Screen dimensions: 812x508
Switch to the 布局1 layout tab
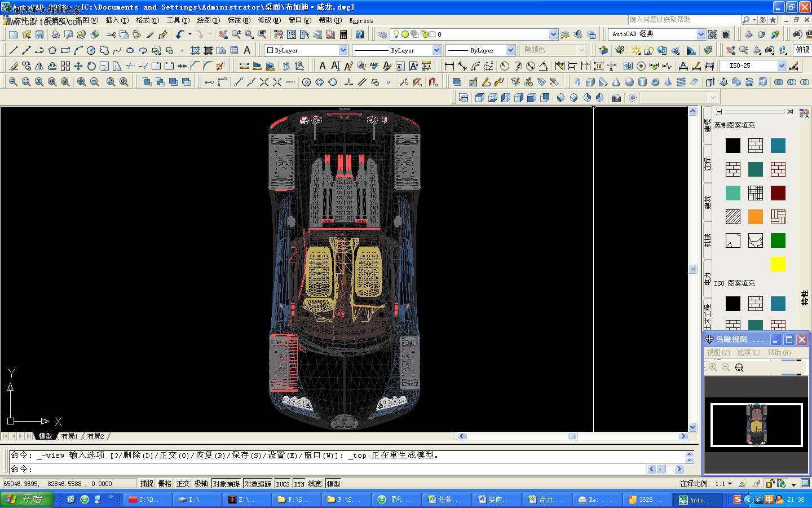pos(69,436)
